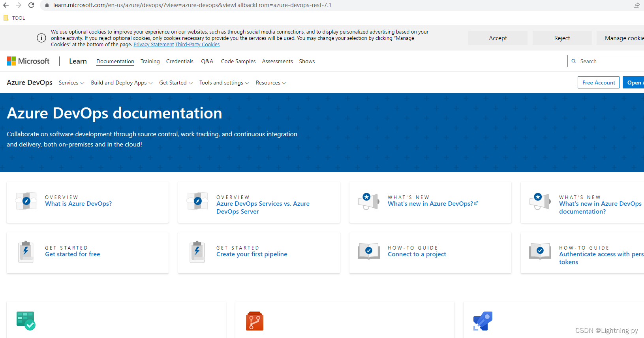This screenshot has width=644, height=338.
Task: Open the Training menu item
Action: point(150,61)
